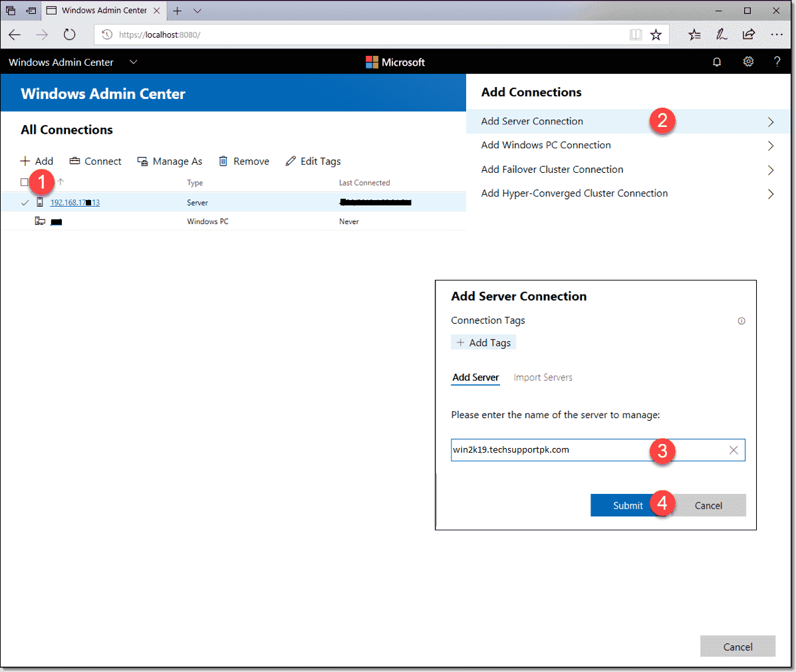Open settings gear icon
Image resolution: width=796 pixels, height=672 pixels.
(x=748, y=62)
